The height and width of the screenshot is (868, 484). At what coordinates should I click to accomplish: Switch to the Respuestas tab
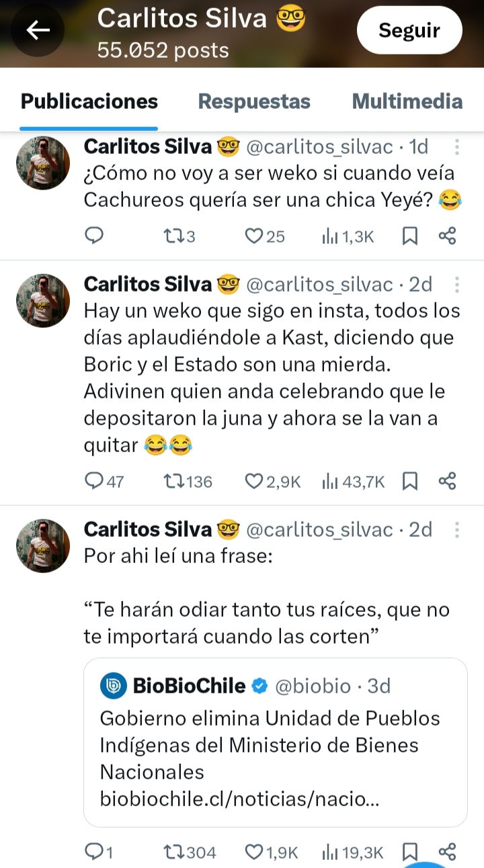pyautogui.click(x=254, y=101)
